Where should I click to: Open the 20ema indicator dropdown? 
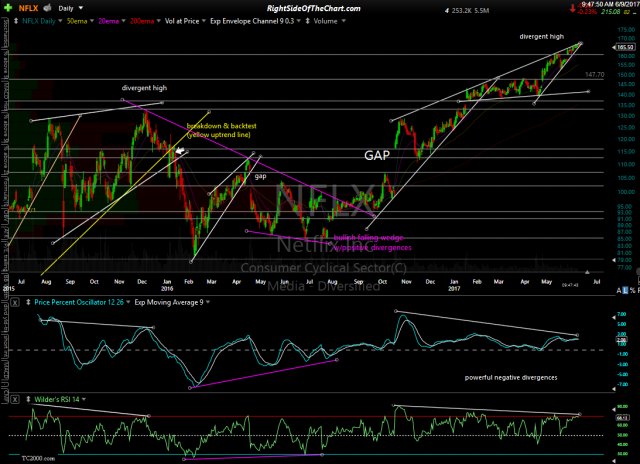(x=123, y=21)
